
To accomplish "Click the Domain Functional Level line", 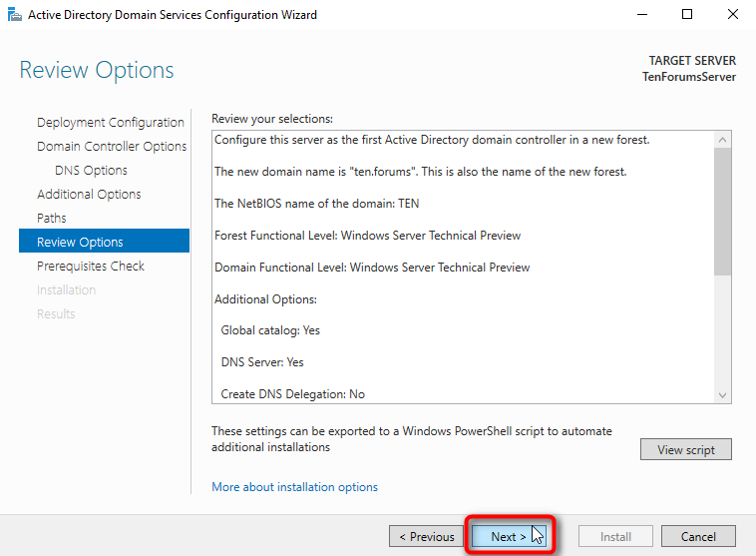I will coord(372,268).
